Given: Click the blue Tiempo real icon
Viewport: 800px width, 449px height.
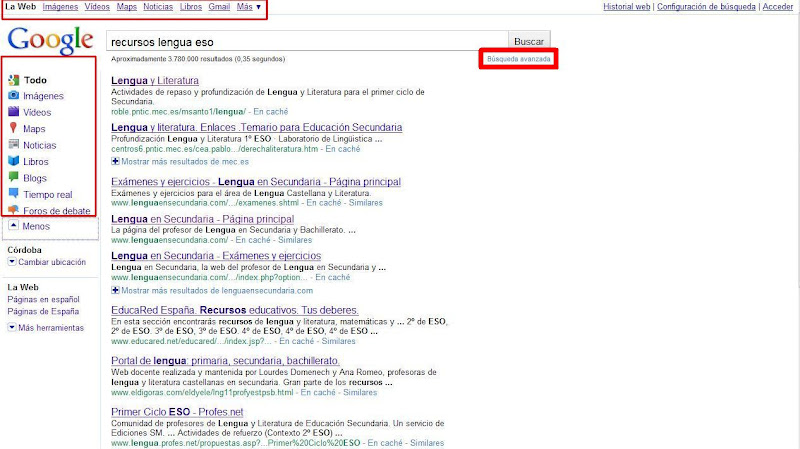Looking at the screenshot, I should [14, 194].
